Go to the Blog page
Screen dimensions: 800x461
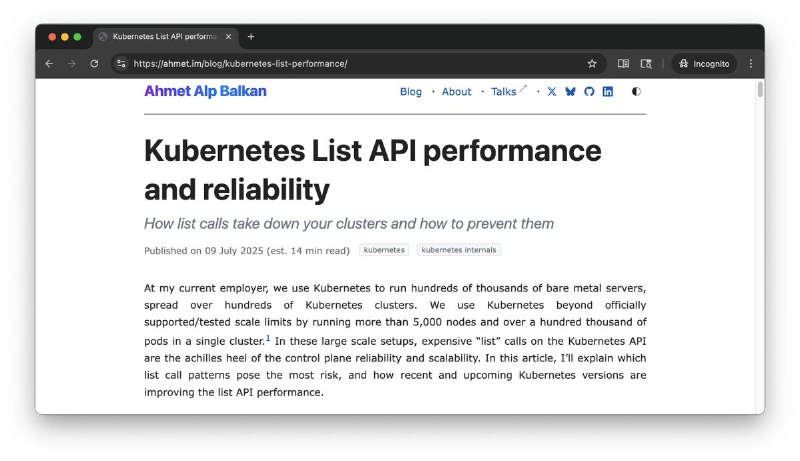[410, 91]
